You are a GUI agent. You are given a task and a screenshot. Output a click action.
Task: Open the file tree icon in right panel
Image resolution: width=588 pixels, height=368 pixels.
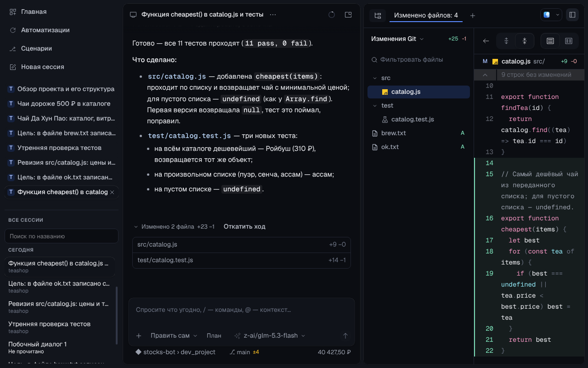coord(378,15)
